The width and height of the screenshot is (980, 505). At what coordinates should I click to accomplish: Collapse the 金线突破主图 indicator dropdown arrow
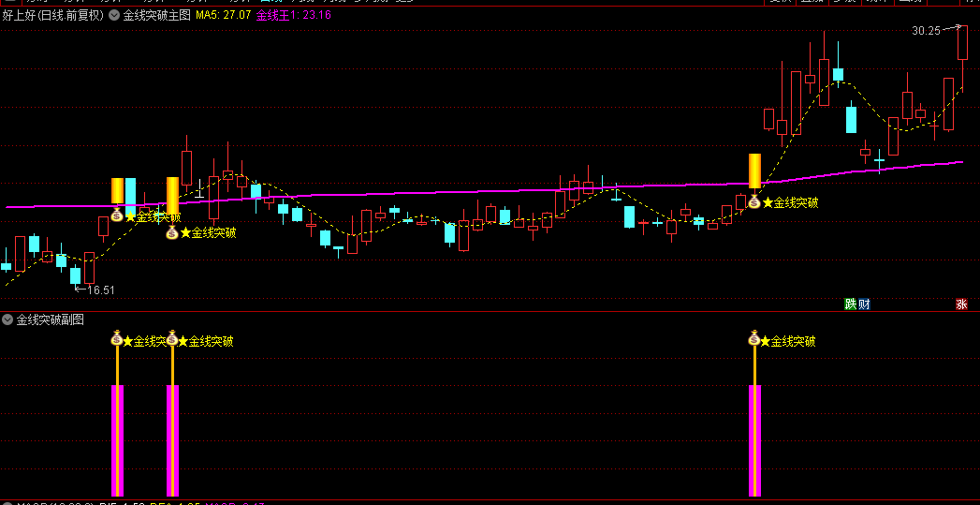pyautogui.click(x=114, y=16)
